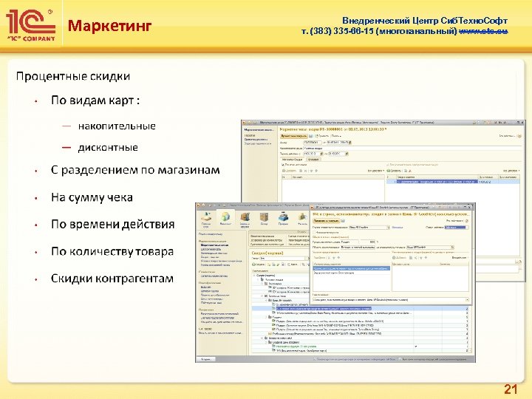Click Добавить above the left stores table in back window
The height and width of the screenshot is (399, 532).
[x=290, y=171]
